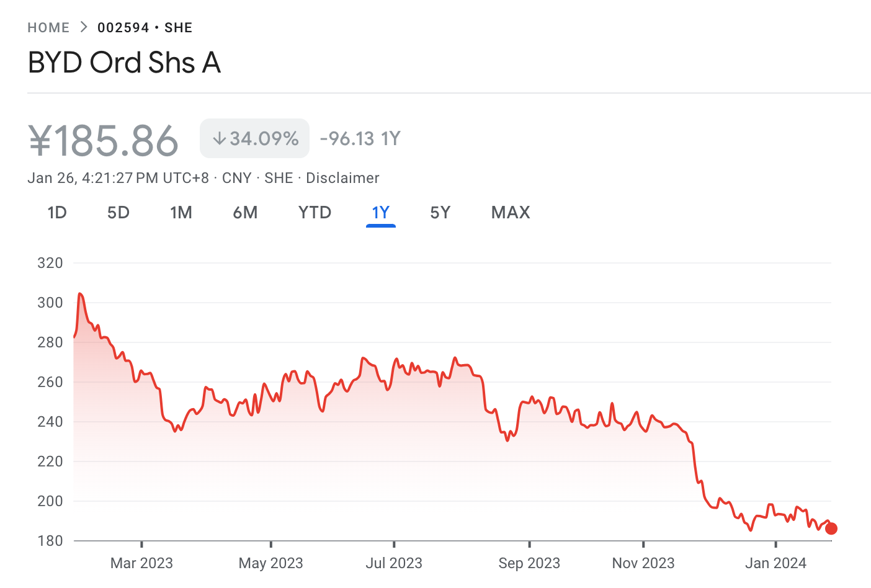The height and width of the screenshot is (588, 871).
Task: Switch to the 5D time range tab
Action: (118, 213)
